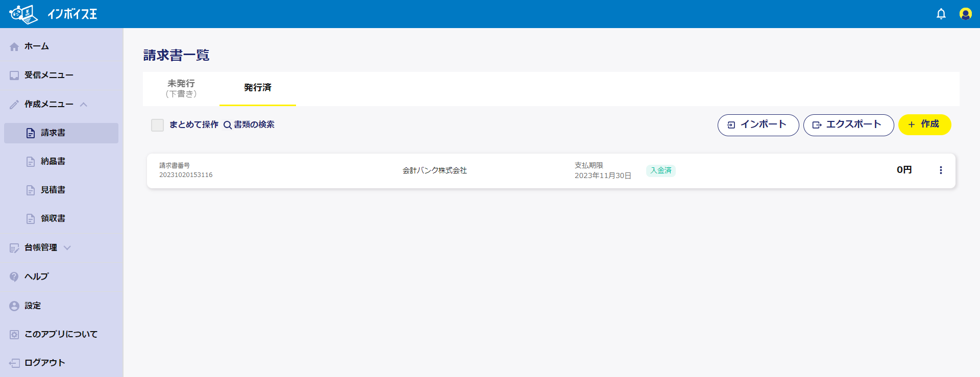
Task: Click the 請求書 document icon
Action: (31, 133)
